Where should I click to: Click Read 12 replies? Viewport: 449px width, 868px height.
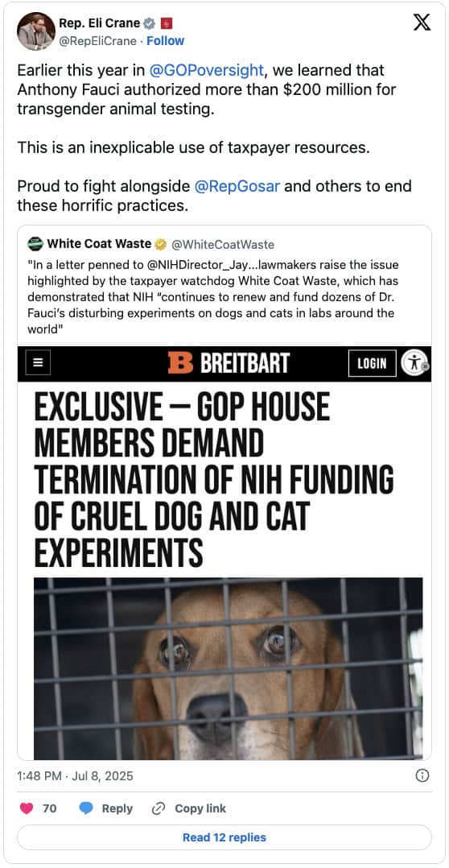[x=224, y=837]
